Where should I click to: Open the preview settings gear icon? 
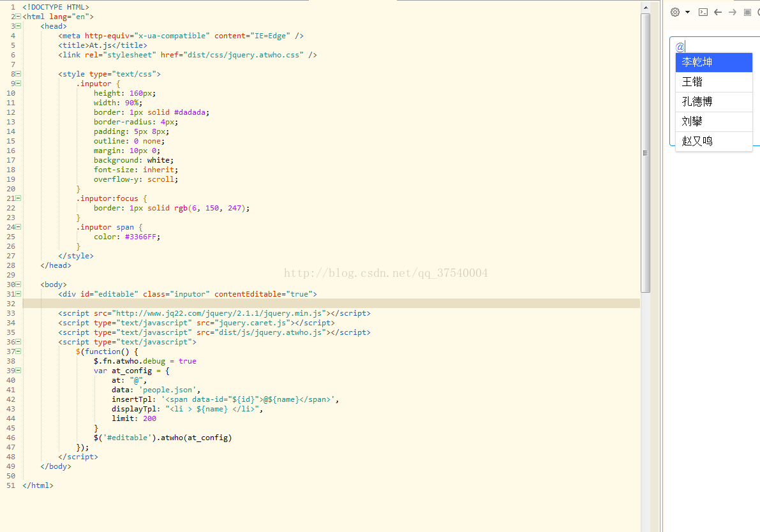click(674, 12)
